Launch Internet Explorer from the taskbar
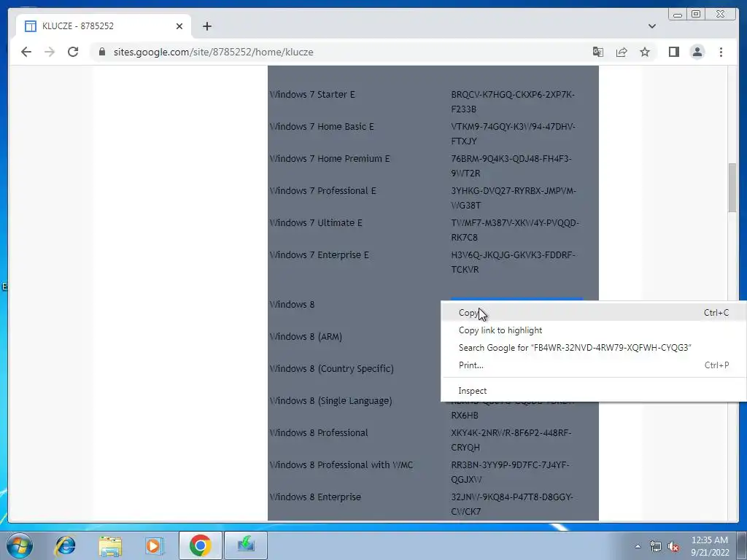This screenshot has height=560, width=747. (x=65, y=545)
